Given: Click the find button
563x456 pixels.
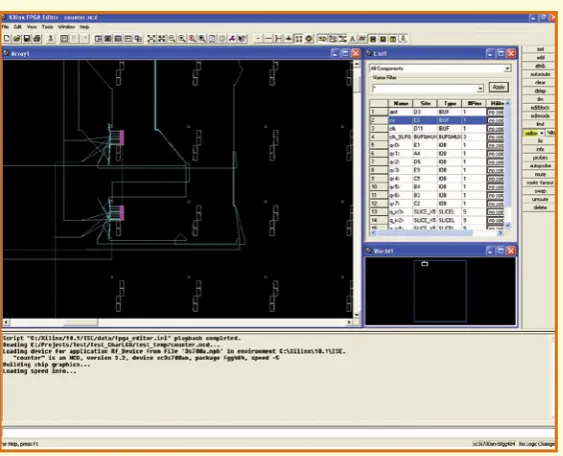Looking at the screenshot, I should [x=540, y=124].
